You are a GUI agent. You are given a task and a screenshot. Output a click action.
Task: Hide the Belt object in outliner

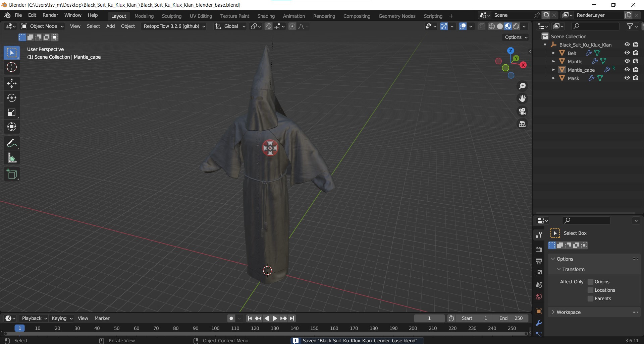tap(627, 53)
